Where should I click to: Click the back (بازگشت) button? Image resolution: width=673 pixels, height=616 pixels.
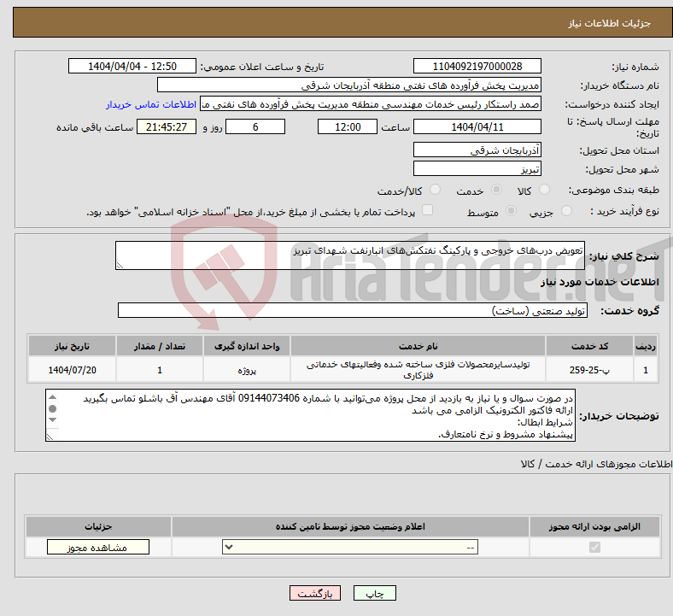point(315,593)
